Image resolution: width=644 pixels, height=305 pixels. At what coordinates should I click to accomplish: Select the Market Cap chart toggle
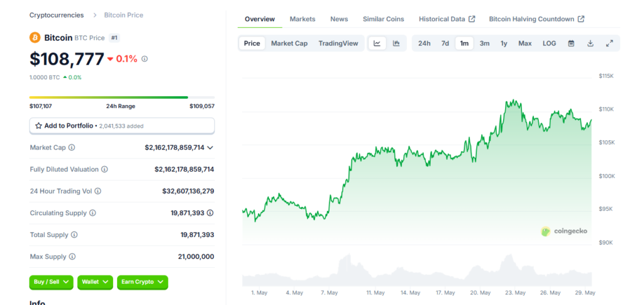coord(289,43)
